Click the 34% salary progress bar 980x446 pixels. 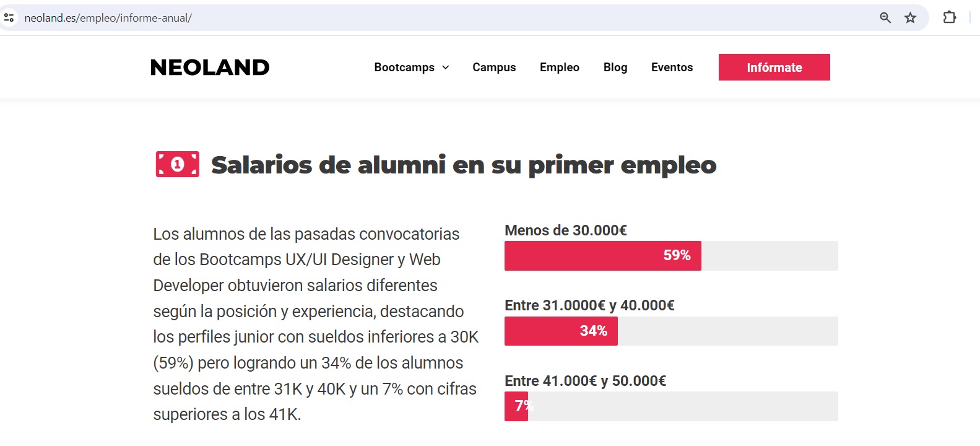[671, 331]
